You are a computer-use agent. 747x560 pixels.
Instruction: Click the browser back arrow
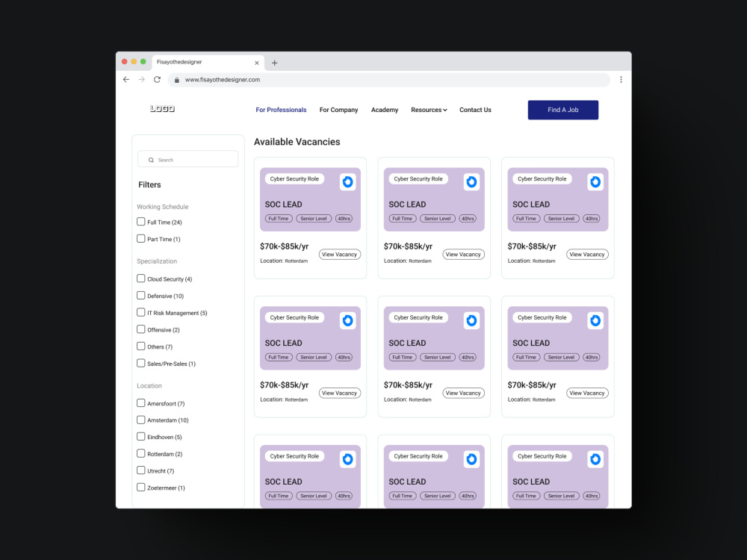point(126,80)
